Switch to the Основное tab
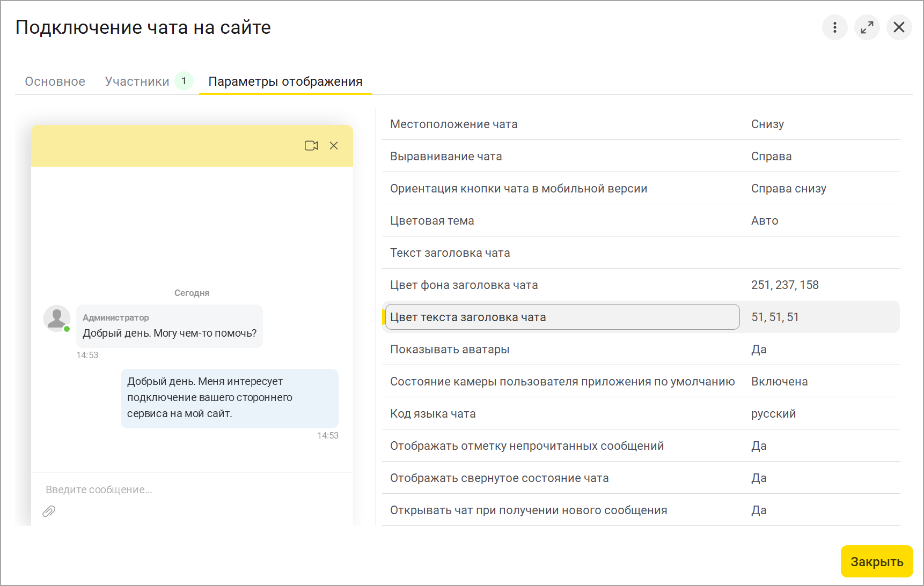 55,81
